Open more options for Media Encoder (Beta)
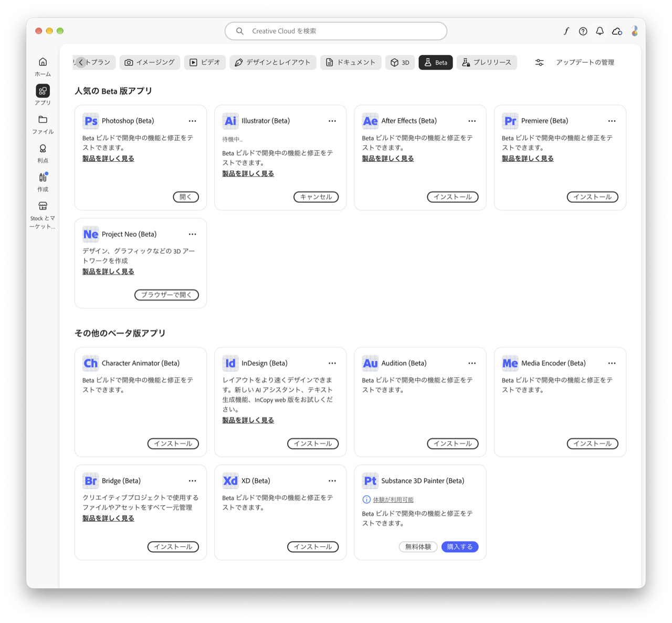This screenshot has height=623, width=672. click(x=612, y=363)
